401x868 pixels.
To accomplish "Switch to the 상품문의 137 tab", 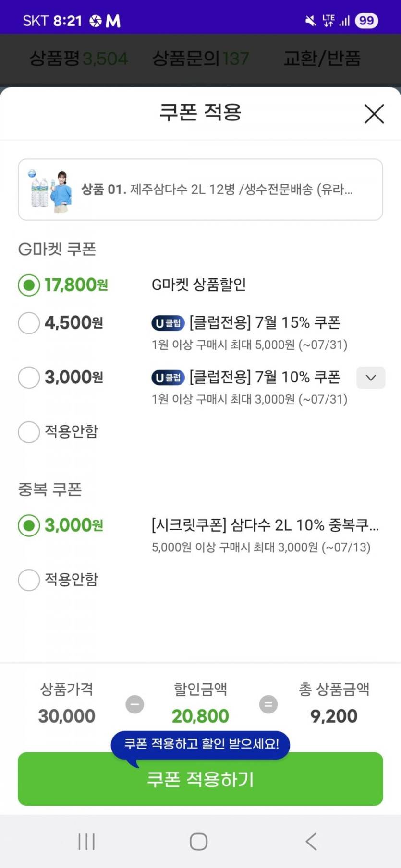I will pyautogui.click(x=200, y=59).
